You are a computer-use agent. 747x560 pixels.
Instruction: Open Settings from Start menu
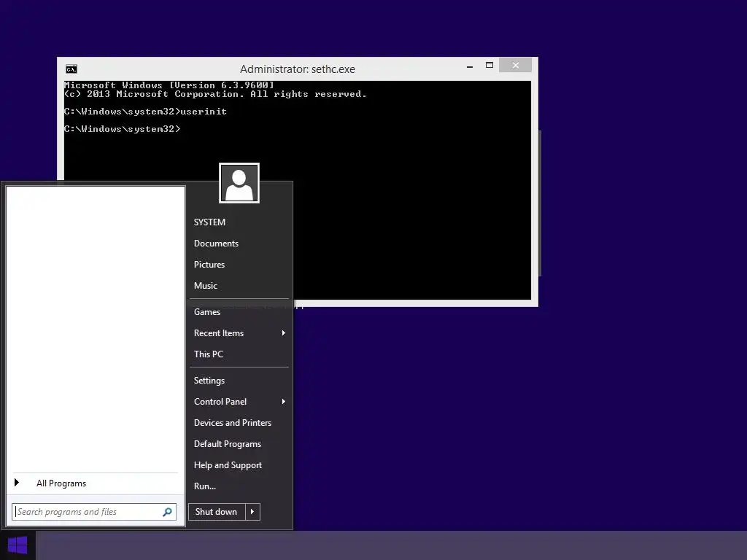(209, 381)
